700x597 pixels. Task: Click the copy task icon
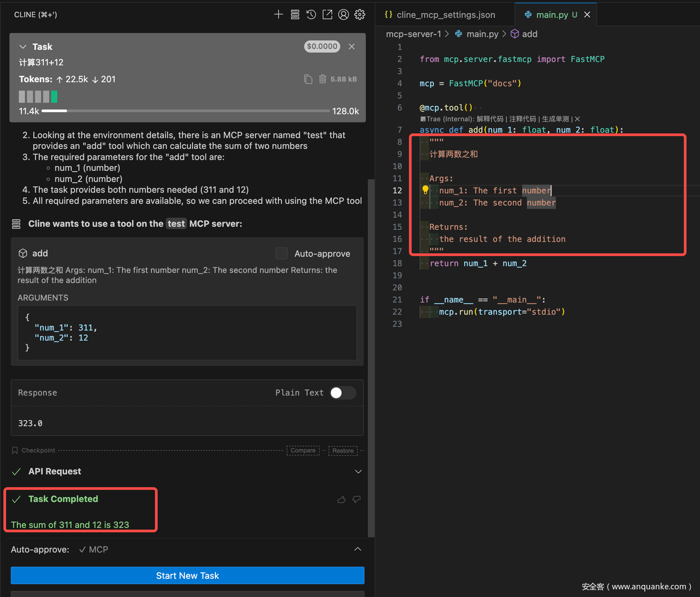(308, 79)
